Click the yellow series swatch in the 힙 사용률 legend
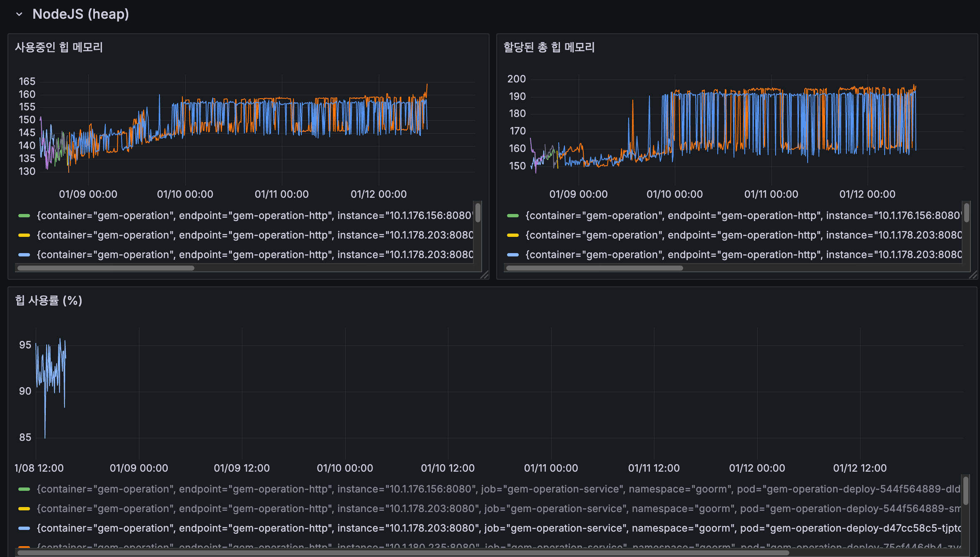This screenshot has width=980, height=557. tap(24, 509)
